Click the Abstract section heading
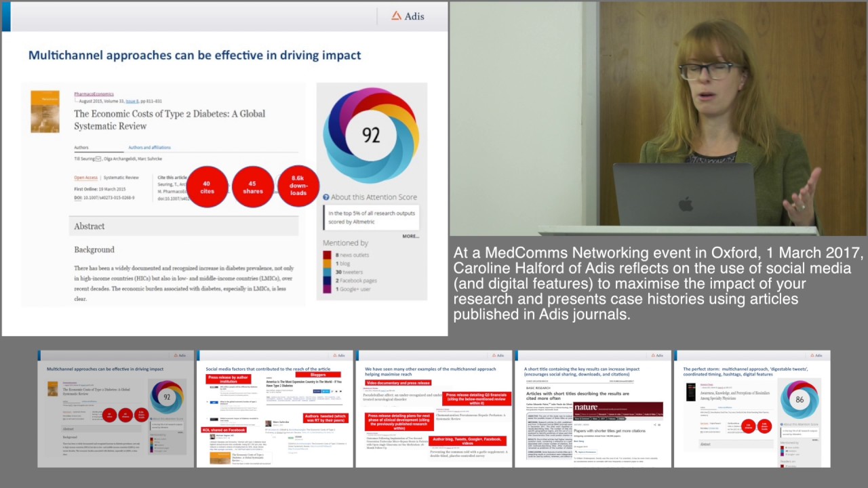This screenshot has width=868, height=488. [x=90, y=226]
